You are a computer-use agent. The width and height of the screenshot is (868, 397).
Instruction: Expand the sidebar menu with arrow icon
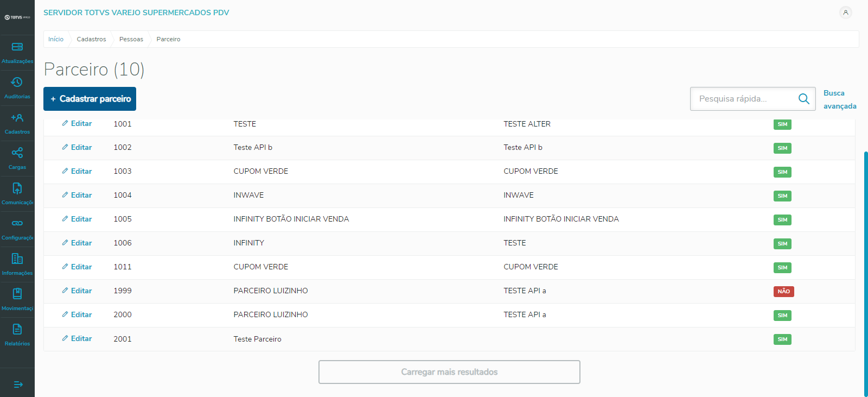(x=18, y=385)
